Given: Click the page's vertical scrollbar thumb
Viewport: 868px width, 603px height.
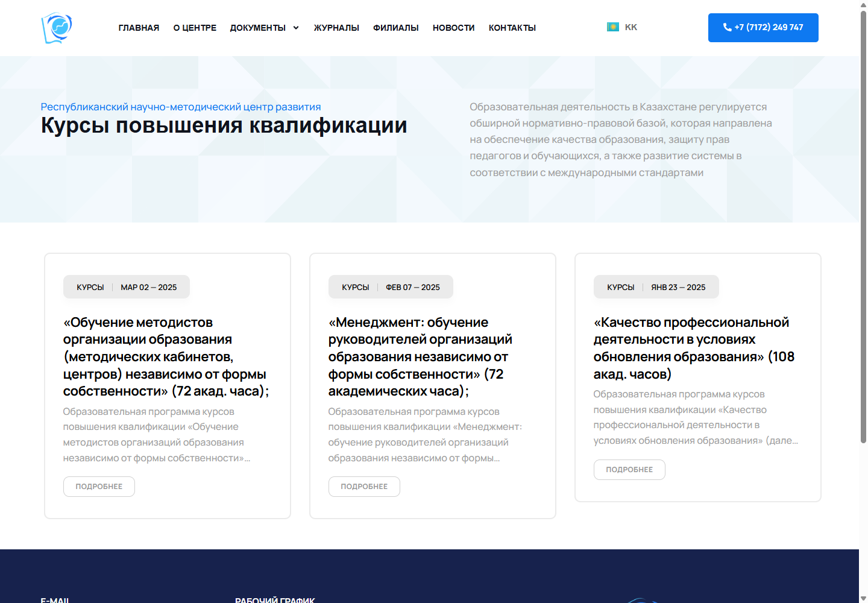Looking at the screenshot, I should pos(863,227).
